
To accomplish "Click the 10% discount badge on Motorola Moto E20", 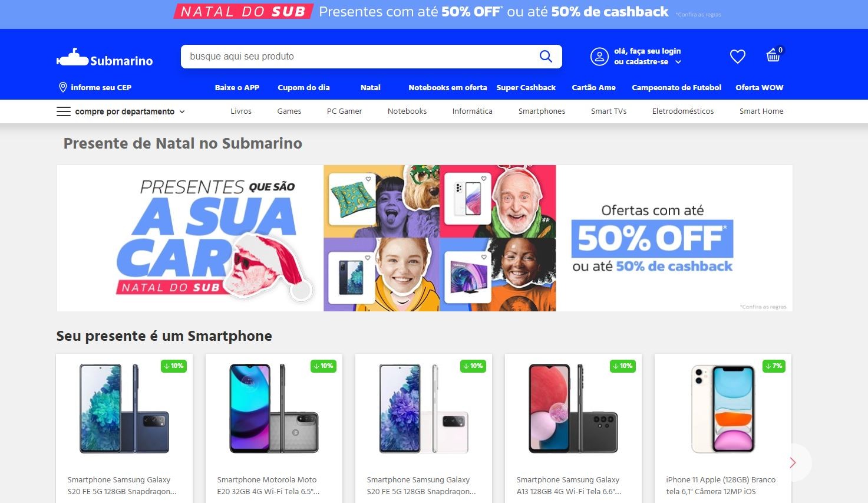I will coord(324,366).
